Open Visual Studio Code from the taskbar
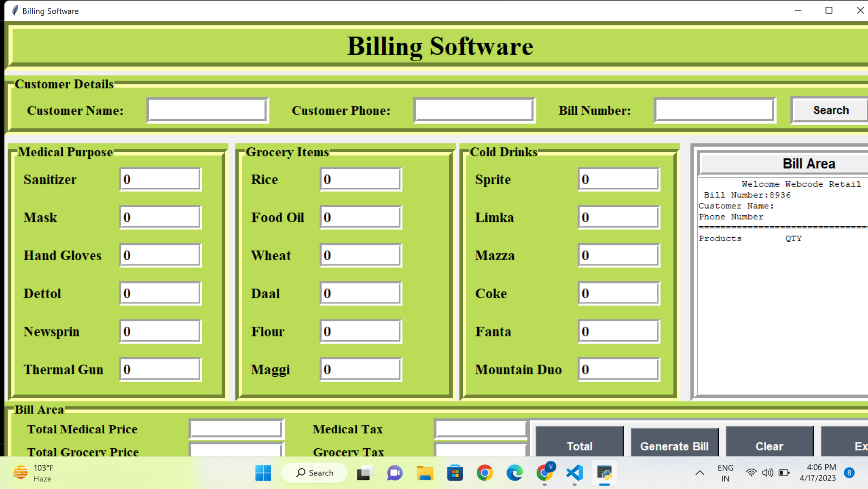The width and height of the screenshot is (868, 489). [x=574, y=472]
